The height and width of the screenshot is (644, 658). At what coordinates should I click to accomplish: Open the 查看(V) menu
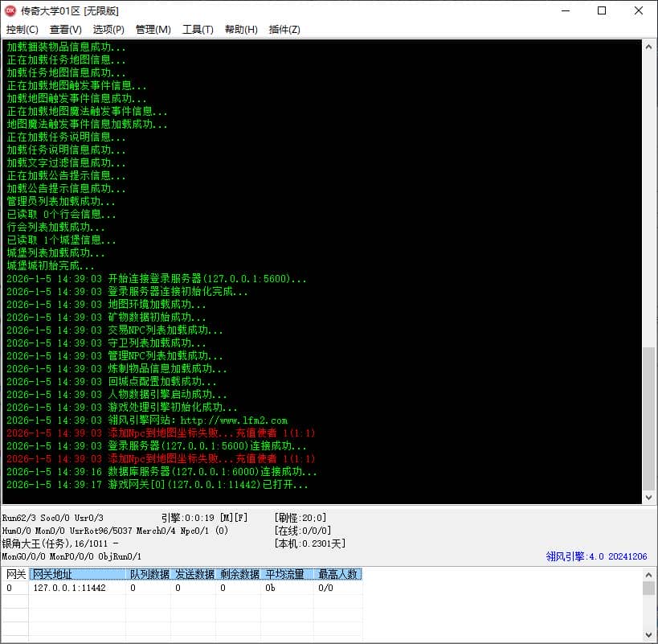(x=65, y=30)
